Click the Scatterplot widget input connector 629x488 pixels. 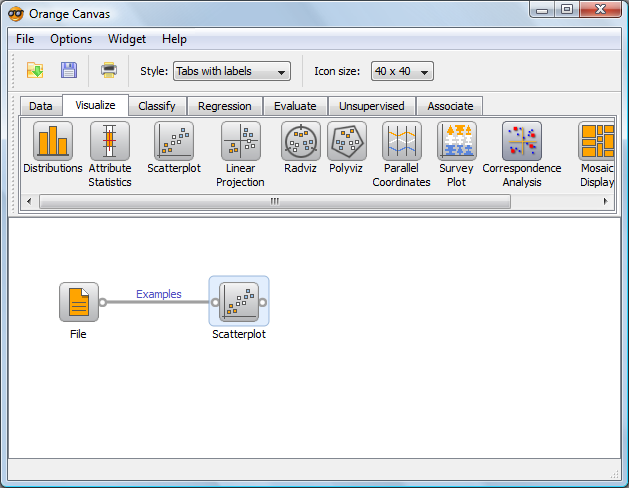[x=215, y=302]
